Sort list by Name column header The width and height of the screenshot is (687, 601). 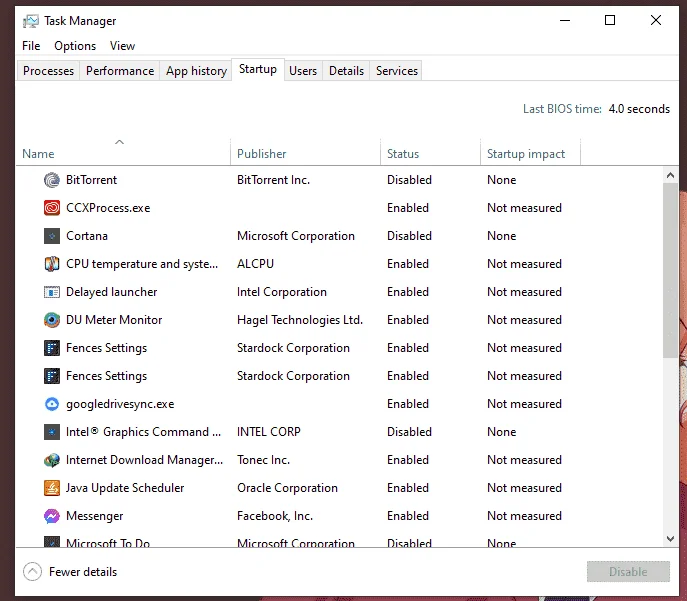click(123, 154)
